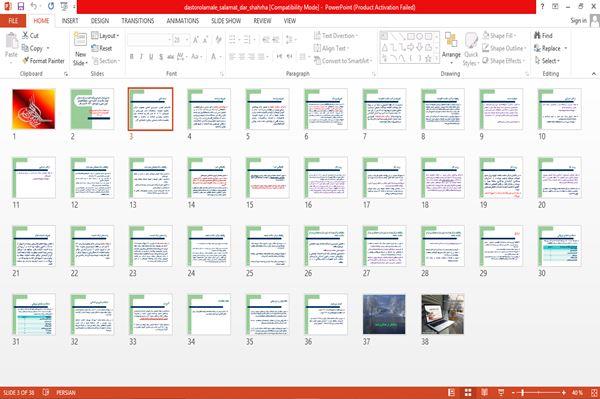
Task: Open the Select dropdown in Editing
Action: (x=547, y=60)
